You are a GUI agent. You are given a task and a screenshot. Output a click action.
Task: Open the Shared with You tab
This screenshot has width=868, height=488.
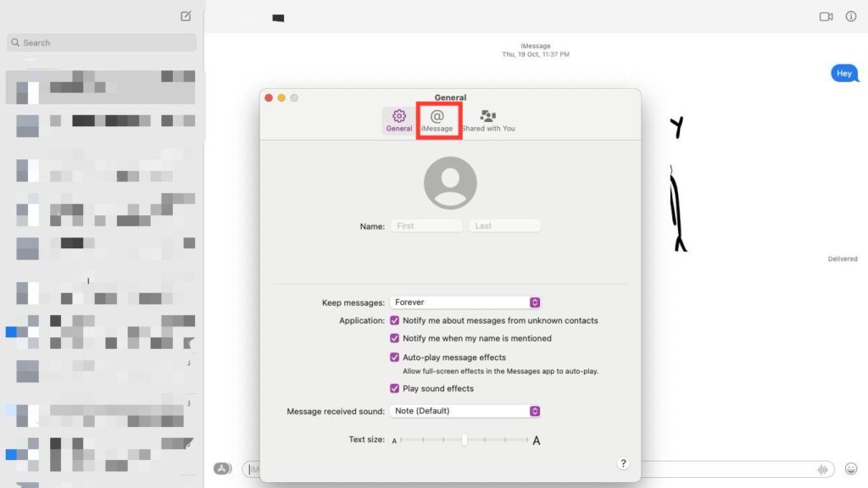[x=488, y=120]
